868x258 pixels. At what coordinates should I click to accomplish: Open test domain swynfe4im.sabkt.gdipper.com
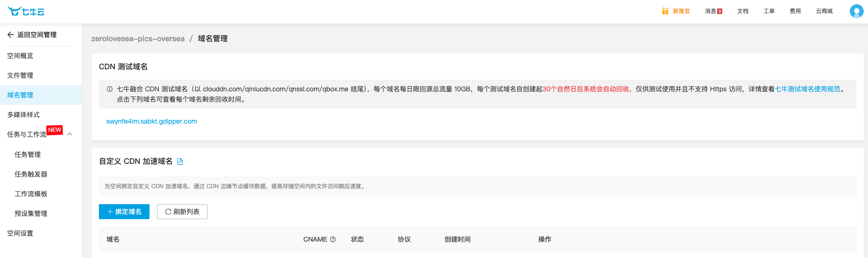[151, 121]
